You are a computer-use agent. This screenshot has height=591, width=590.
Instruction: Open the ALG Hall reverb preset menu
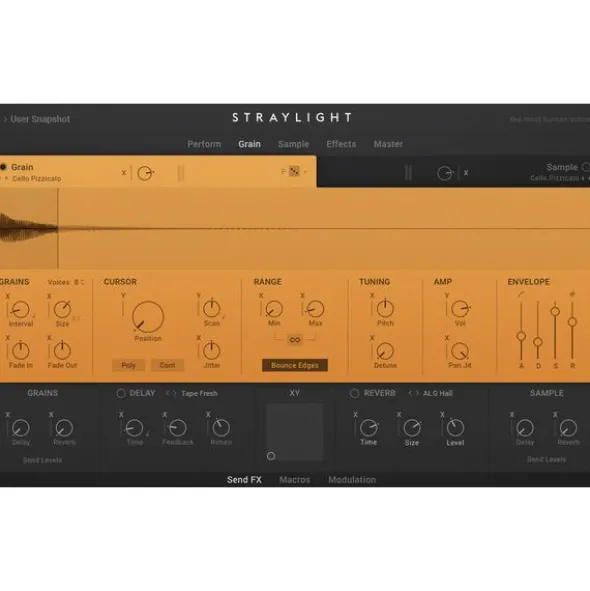click(x=437, y=393)
